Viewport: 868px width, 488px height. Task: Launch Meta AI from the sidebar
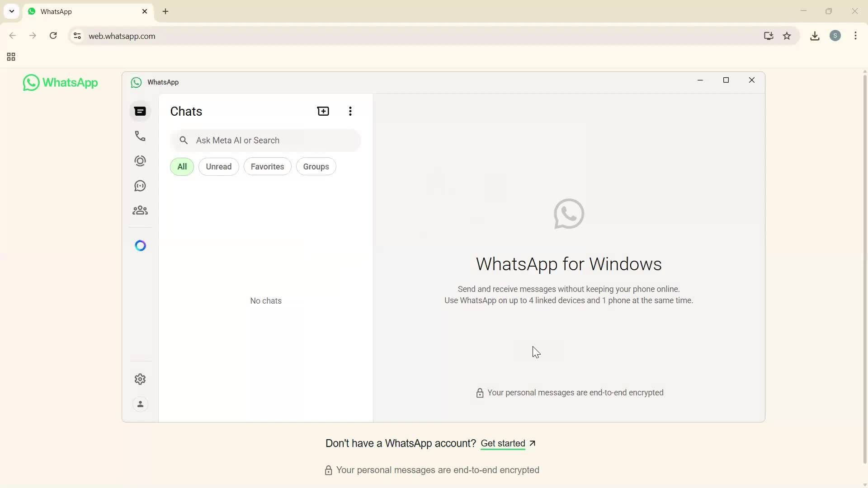pos(140,245)
